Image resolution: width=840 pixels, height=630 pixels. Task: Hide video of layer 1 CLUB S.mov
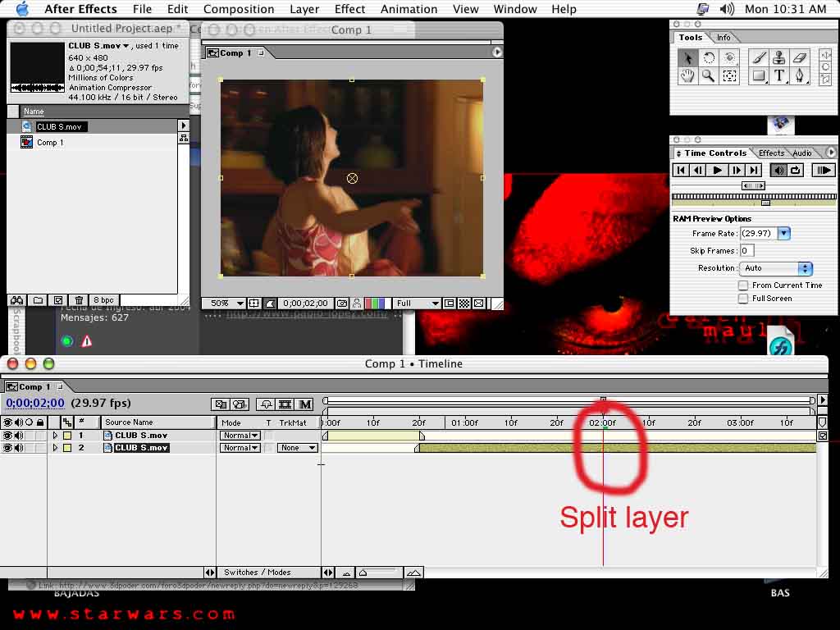7,436
